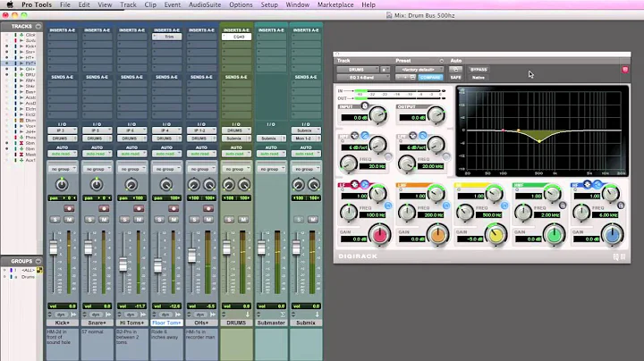644x361 pixels.
Task: Click the preset circle icon
Action: (442, 61)
